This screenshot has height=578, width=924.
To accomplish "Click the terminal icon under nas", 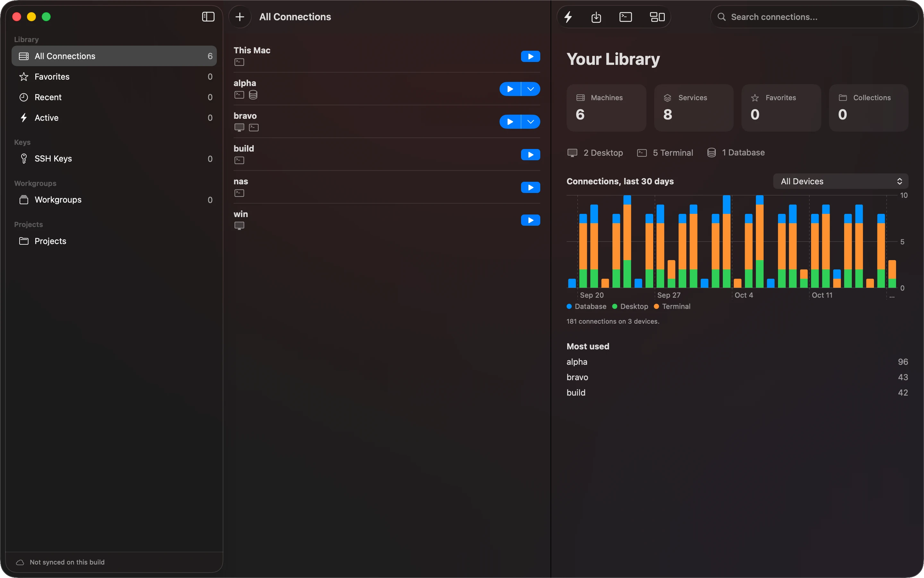I will tap(239, 193).
